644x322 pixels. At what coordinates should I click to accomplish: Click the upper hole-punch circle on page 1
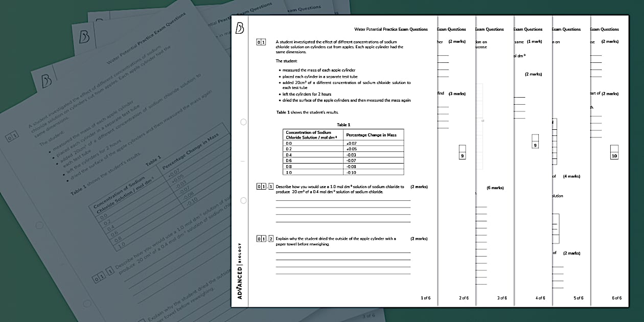click(x=243, y=122)
